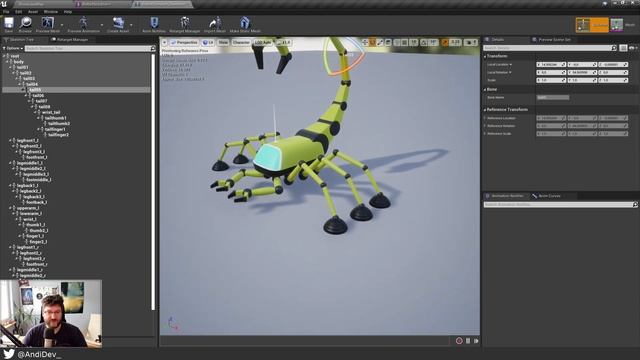
Task: Click the Local Location X value field
Action: click(551, 64)
